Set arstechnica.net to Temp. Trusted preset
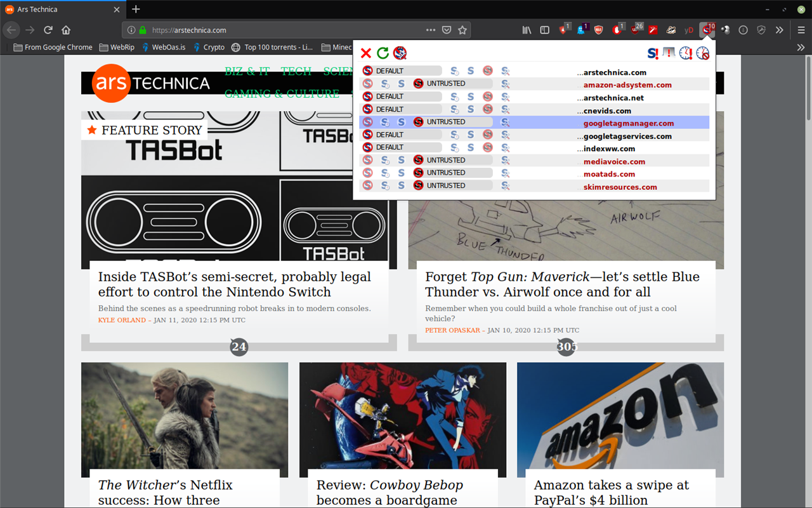The image size is (812, 508). (454, 97)
